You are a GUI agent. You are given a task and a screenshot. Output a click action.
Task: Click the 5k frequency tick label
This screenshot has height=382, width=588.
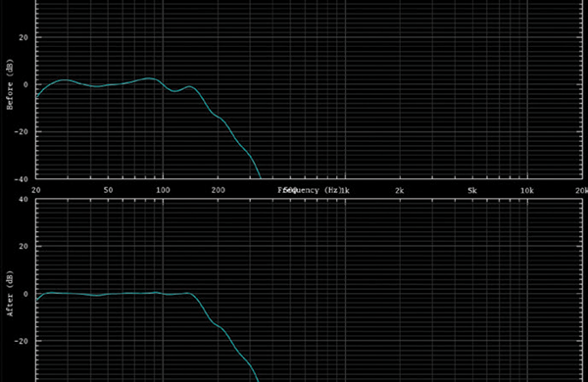[472, 190]
